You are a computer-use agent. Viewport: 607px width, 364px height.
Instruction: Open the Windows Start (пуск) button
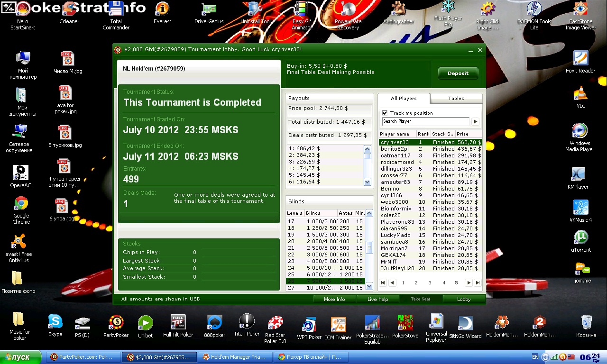click(21, 357)
